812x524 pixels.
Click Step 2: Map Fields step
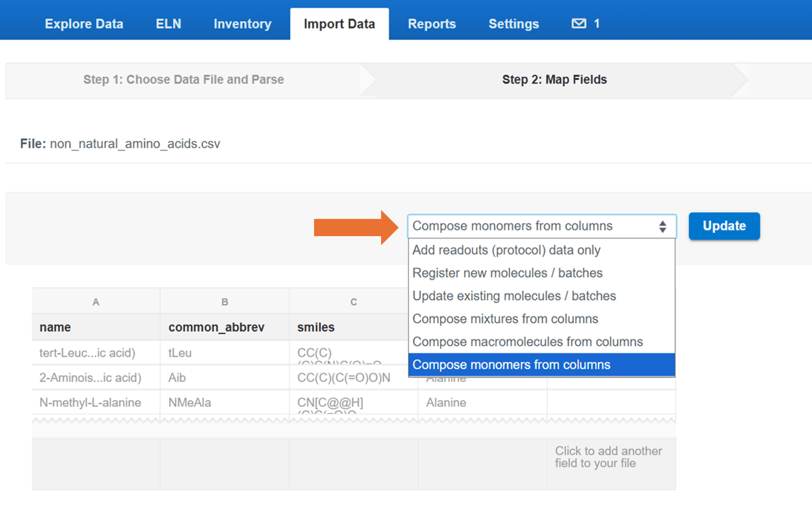pyautogui.click(x=554, y=80)
